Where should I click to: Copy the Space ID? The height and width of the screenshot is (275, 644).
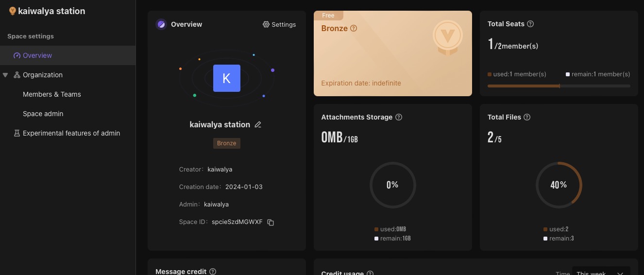tap(271, 223)
